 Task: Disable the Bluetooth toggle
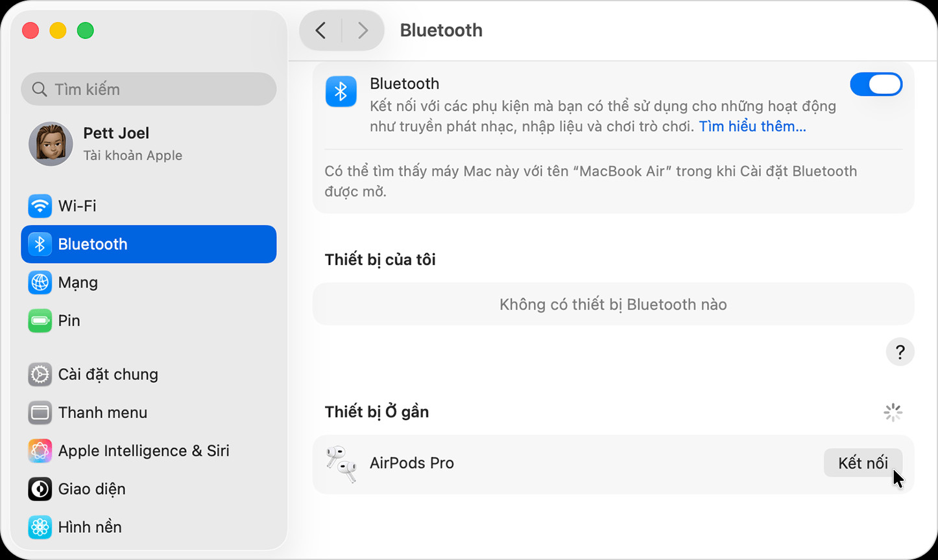point(876,84)
